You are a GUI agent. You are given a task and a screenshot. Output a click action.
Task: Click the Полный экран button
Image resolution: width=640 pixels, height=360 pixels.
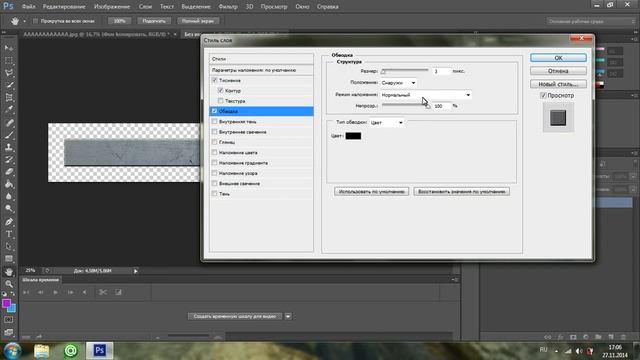[198, 21]
